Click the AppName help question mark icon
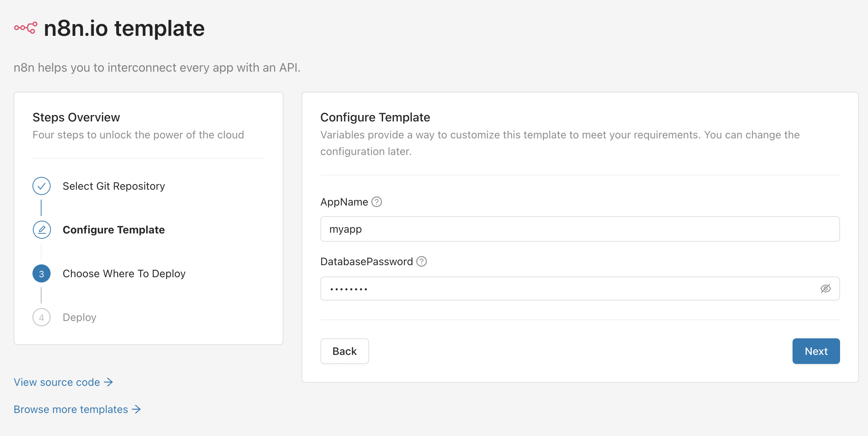The height and width of the screenshot is (436, 868). coord(377,202)
